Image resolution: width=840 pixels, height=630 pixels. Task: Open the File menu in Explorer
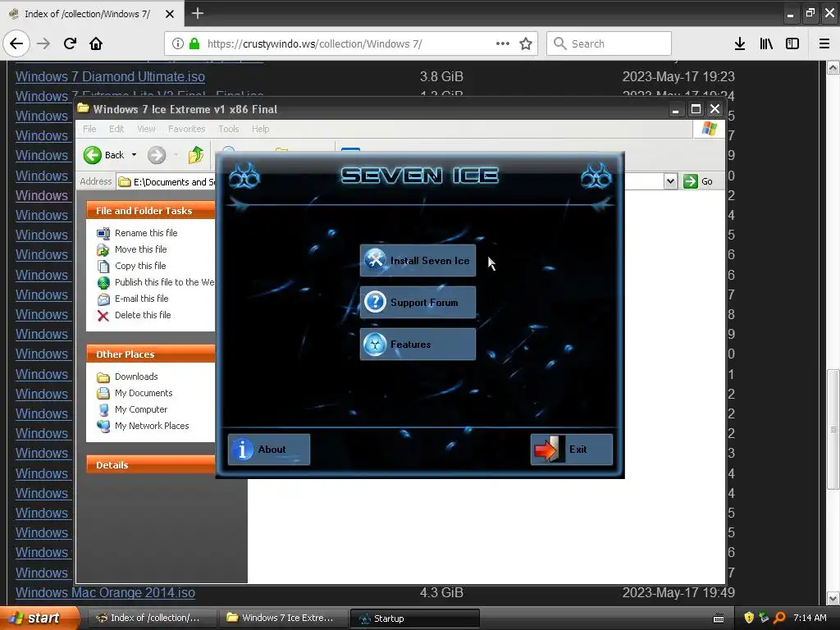click(89, 129)
